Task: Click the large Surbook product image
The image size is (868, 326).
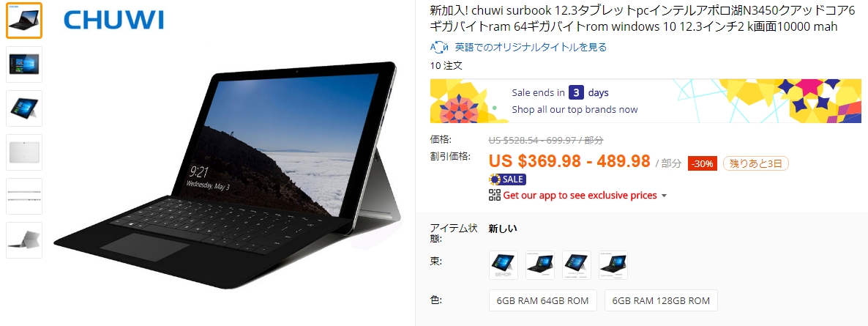Action: tap(227, 172)
